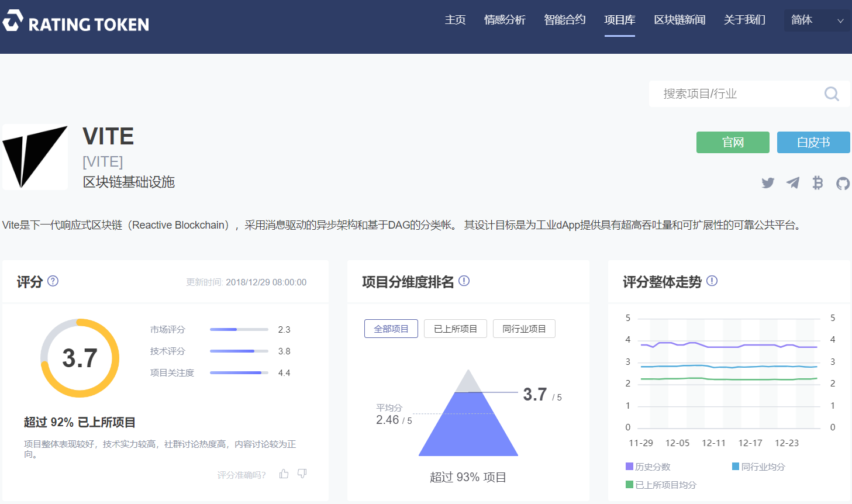This screenshot has height=504, width=852.
Task: Click the [VITE] ticker symbol
Action: click(103, 161)
